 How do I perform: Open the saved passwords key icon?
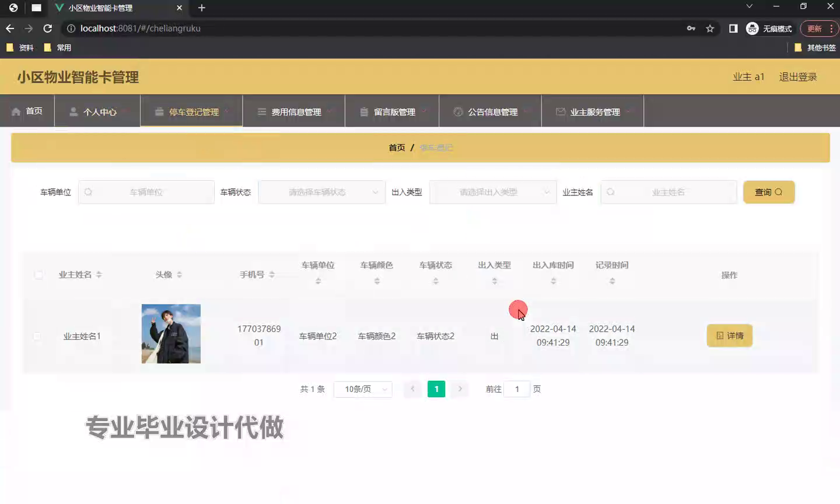pos(691,28)
